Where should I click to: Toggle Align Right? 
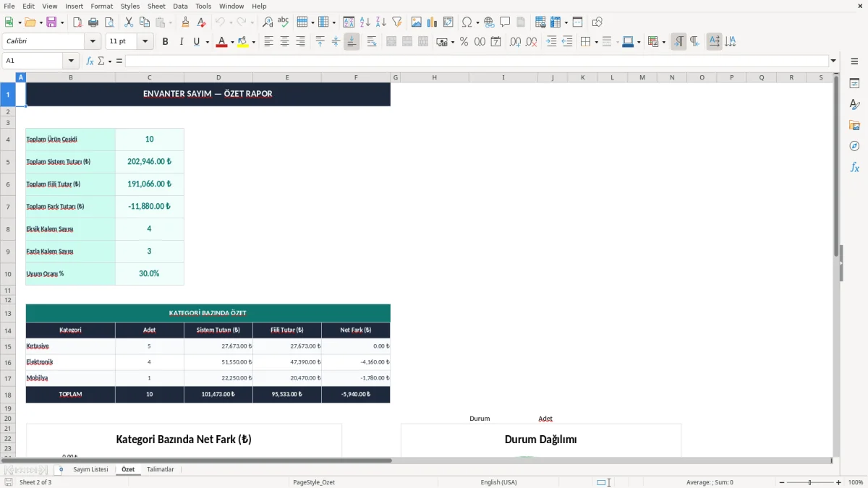pos(300,42)
